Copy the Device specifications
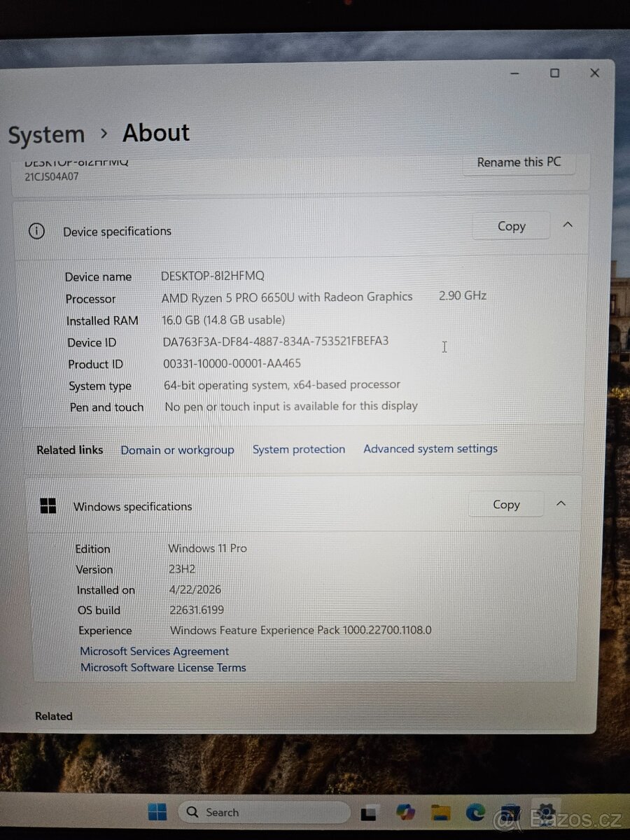Screen dimensions: 630x840 coord(512,225)
